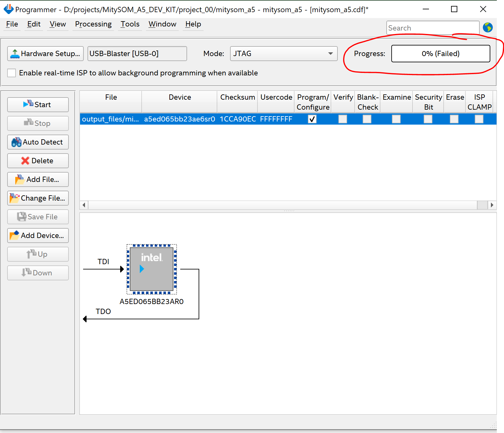Click the a5ed065bb23ae6sr0 device cell
Viewport: 504px width, 433px height.
point(180,119)
